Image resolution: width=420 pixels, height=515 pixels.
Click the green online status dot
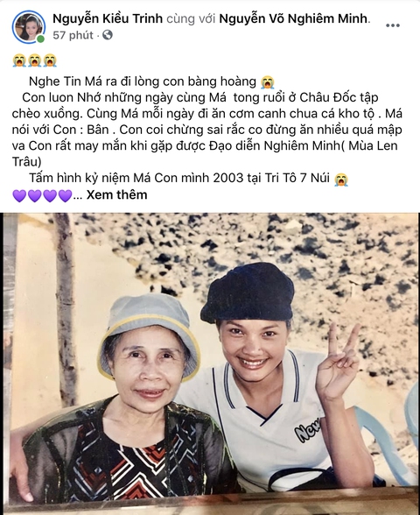[40, 39]
